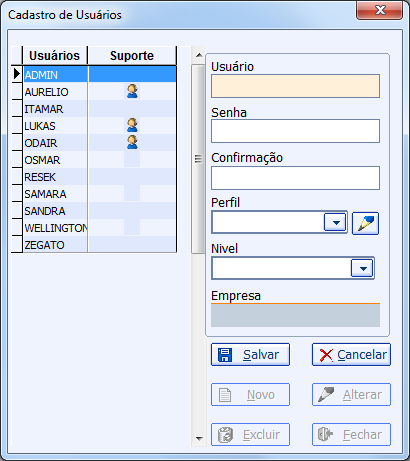Select WELLINGTON in the users list
410x461 pixels.
[x=56, y=228]
